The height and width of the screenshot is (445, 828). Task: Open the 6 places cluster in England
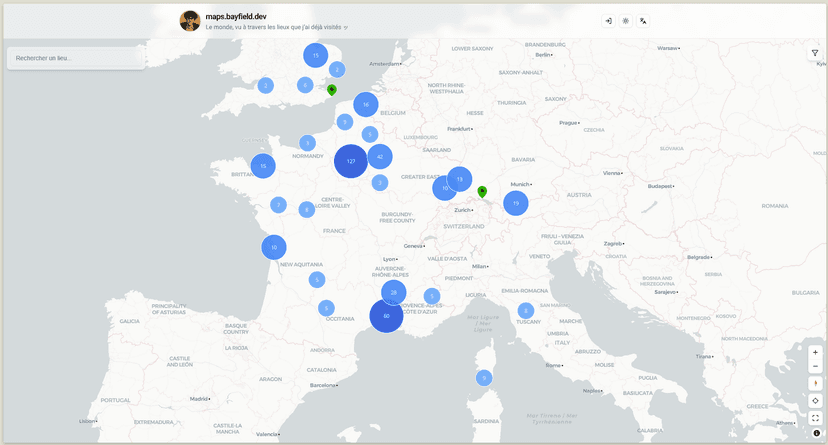coord(305,85)
